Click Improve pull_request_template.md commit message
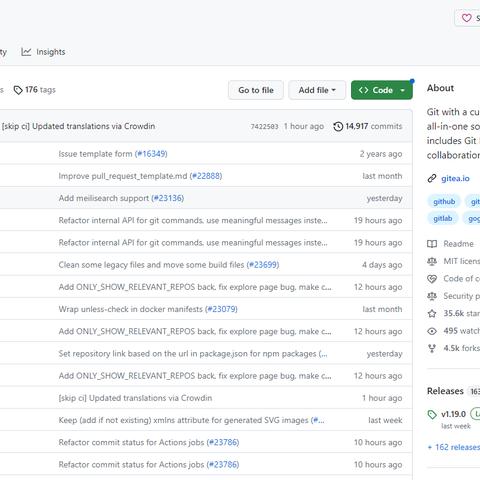Screen dimensions: 480x480 (123, 176)
